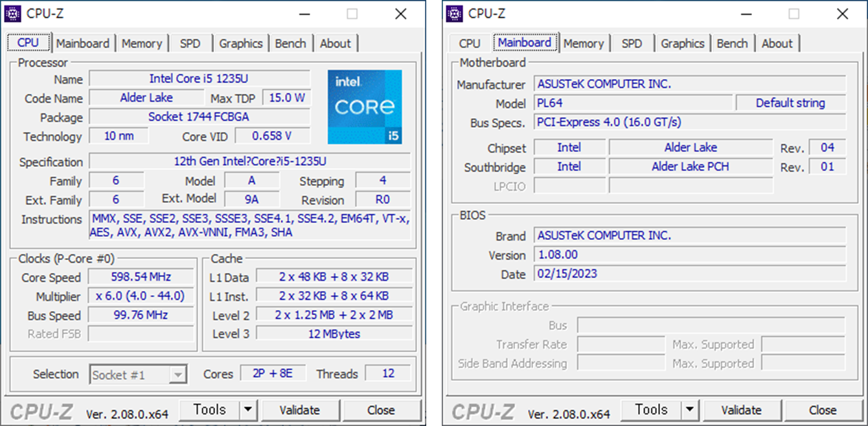Click the Core Speed value 598.54 MHz

coord(141,277)
